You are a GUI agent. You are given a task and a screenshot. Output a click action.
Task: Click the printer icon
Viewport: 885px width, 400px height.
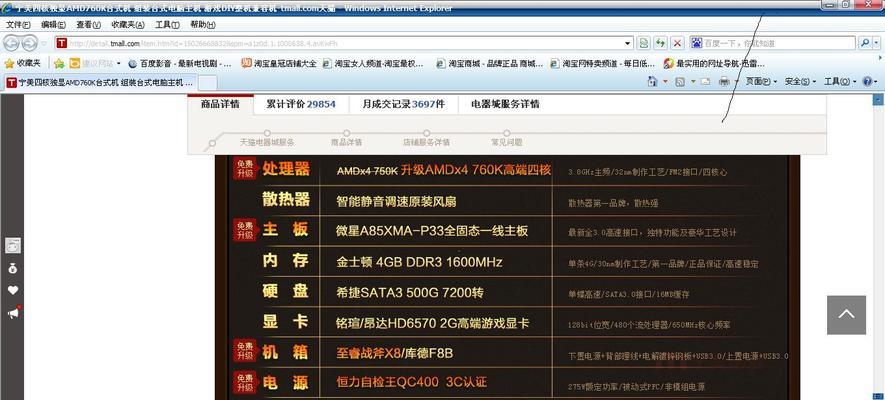(x=725, y=82)
